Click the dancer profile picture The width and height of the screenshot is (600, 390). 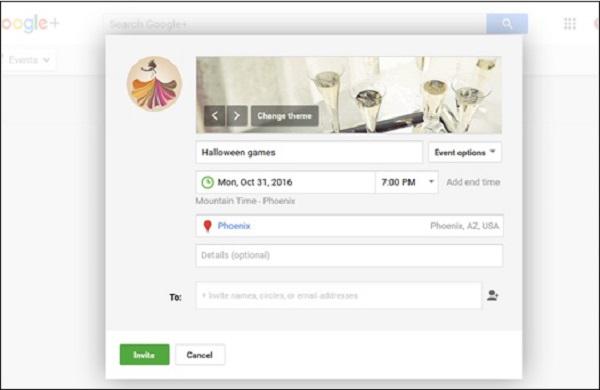tap(155, 84)
